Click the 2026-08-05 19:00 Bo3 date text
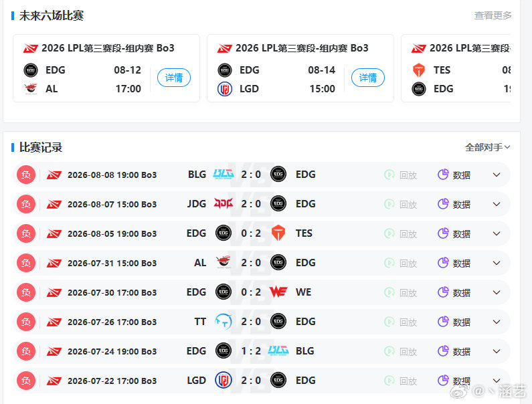Image resolution: width=532 pixels, height=404 pixels. click(112, 233)
